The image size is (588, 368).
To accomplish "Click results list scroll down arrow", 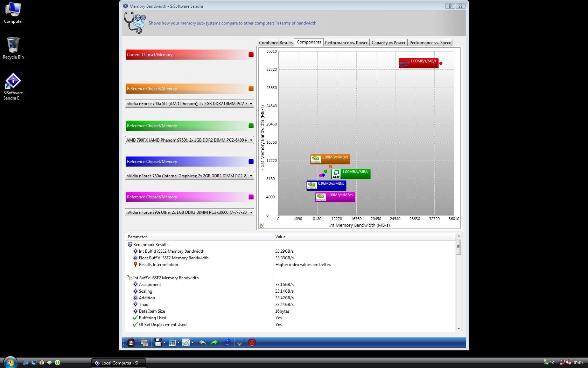I will click(x=458, y=329).
